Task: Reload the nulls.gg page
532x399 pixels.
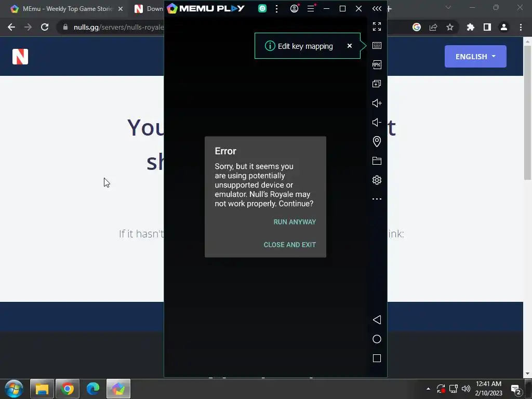Action: click(45, 27)
